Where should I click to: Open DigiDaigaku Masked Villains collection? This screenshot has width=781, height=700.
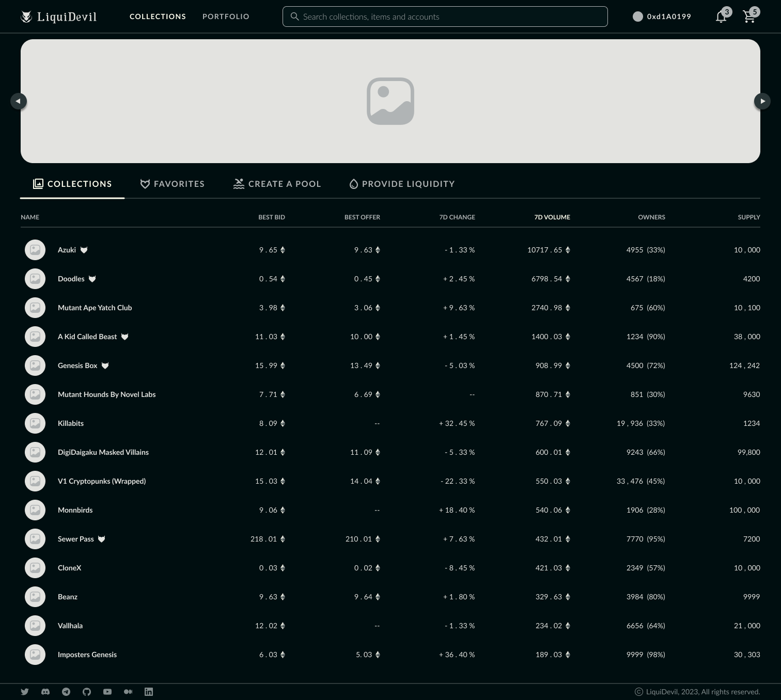pos(103,452)
